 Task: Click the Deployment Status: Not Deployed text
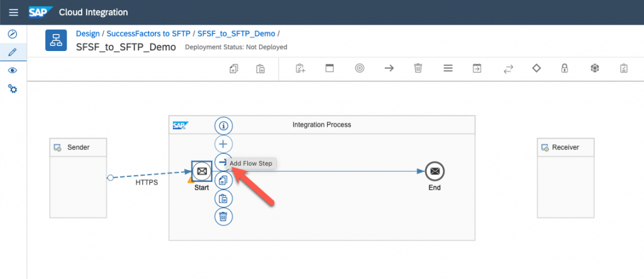[236, 47]
